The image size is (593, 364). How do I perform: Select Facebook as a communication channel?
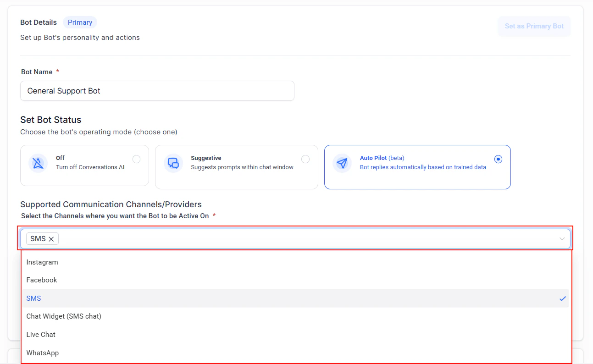pos(41,280)
